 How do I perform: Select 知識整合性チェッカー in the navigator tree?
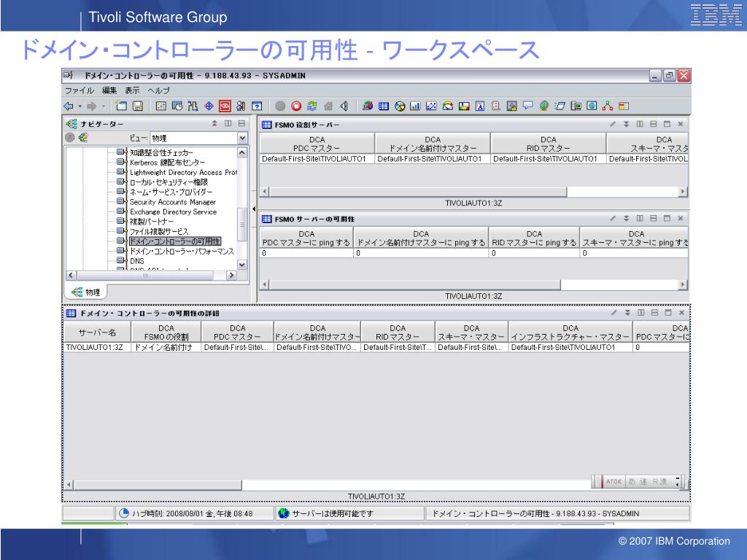click(161, 152)
